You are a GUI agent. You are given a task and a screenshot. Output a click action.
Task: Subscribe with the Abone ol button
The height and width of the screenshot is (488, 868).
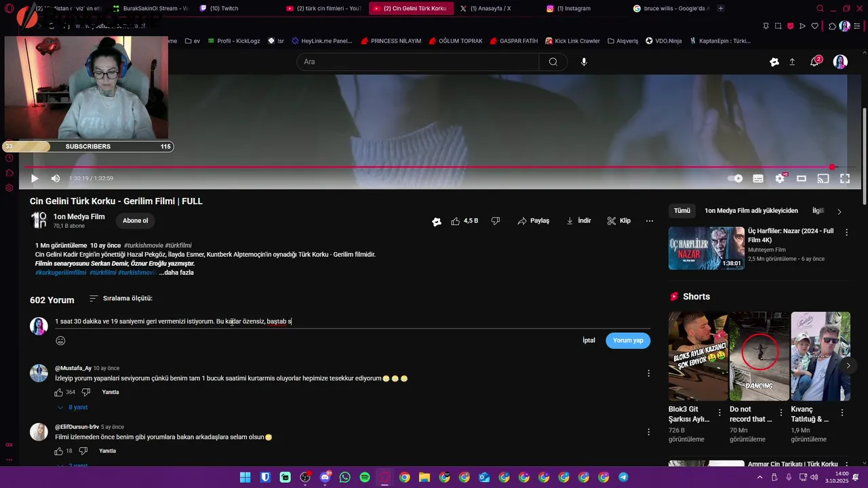tap(135, 220)
